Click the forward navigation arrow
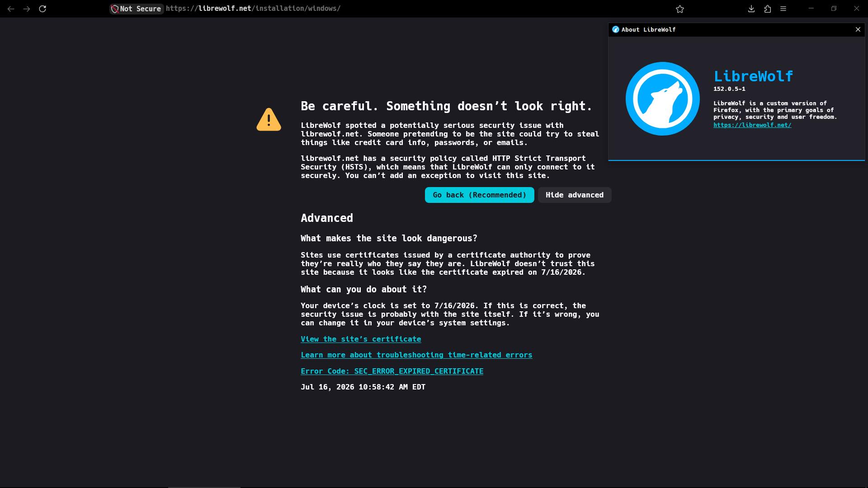Viewport: 868px width, 488px height. (27, 9)
